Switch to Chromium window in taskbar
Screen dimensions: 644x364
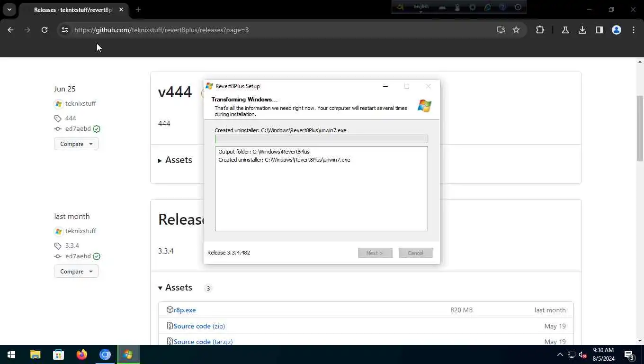point(105,355)
